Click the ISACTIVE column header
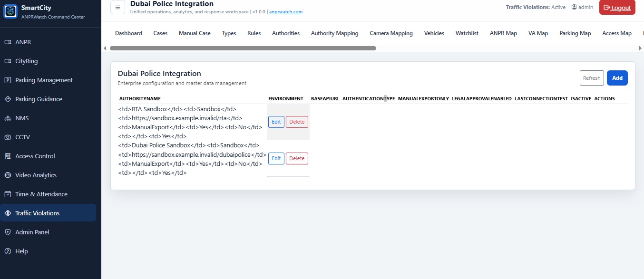The image size is (644, 279). [581, 99]
